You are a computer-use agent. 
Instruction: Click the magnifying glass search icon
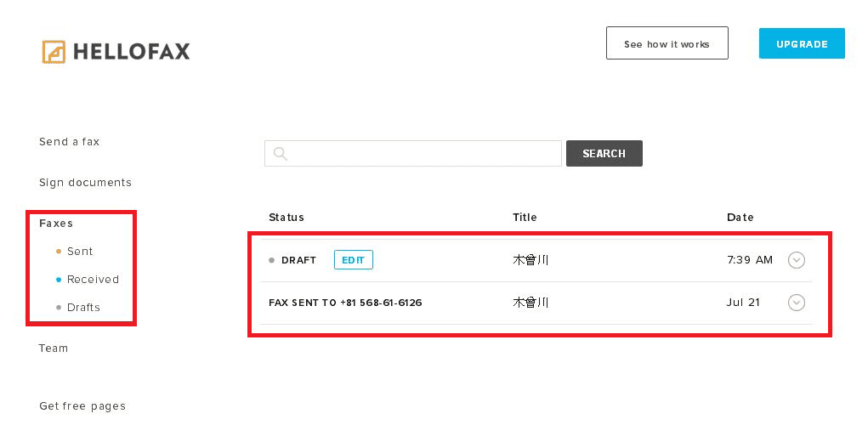coord(280,154)
